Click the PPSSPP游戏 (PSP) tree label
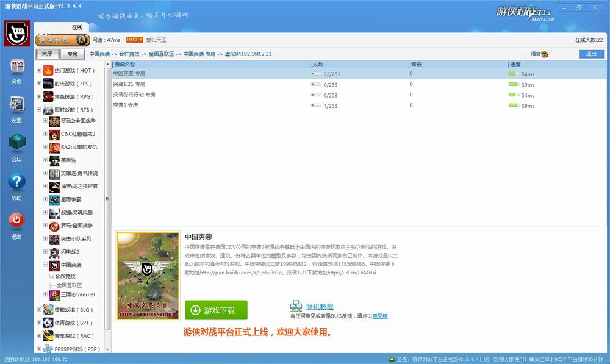The image size is (610, 364). (x=77, y=349)
